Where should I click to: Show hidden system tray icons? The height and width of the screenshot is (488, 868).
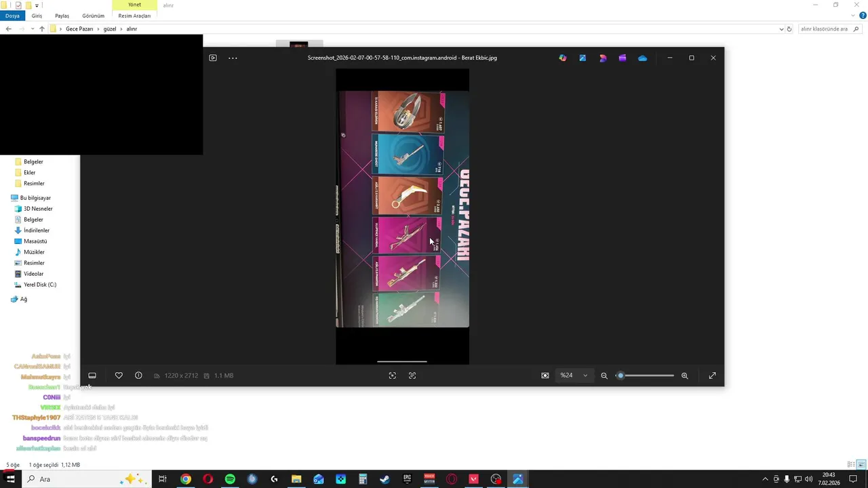coord(766,479)
